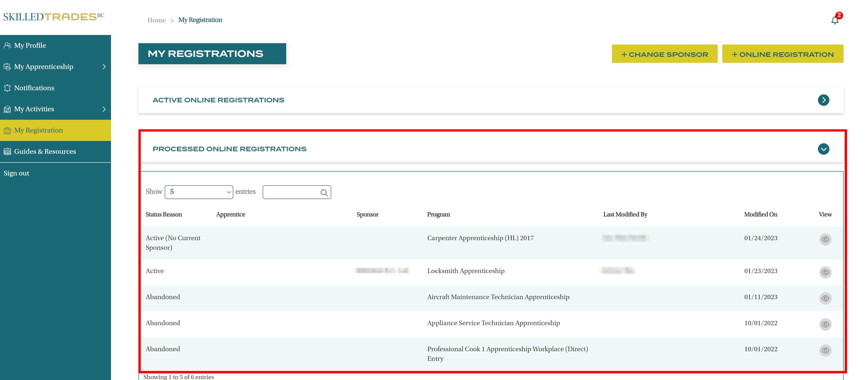Click the My Profile sidebar icon
The height and width of the screenshot is (380, 868).
point(7,45)
